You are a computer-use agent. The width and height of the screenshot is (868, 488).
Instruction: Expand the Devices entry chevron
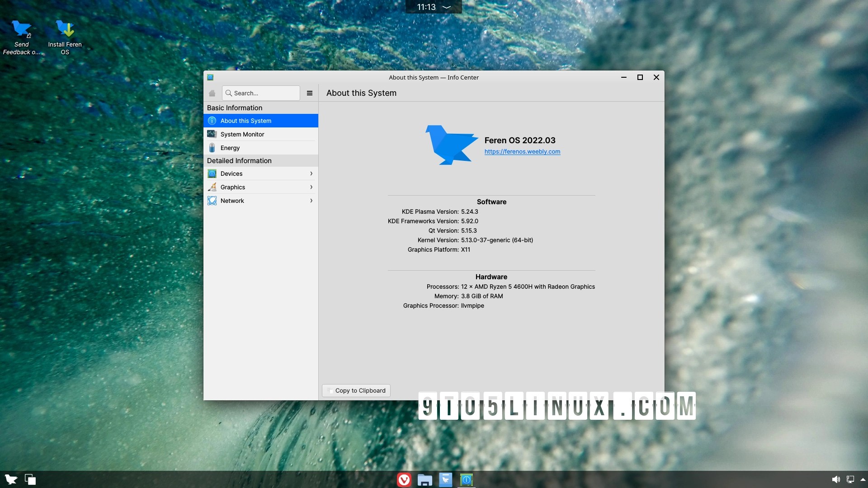pyautogui.click(x=311, y=174)
